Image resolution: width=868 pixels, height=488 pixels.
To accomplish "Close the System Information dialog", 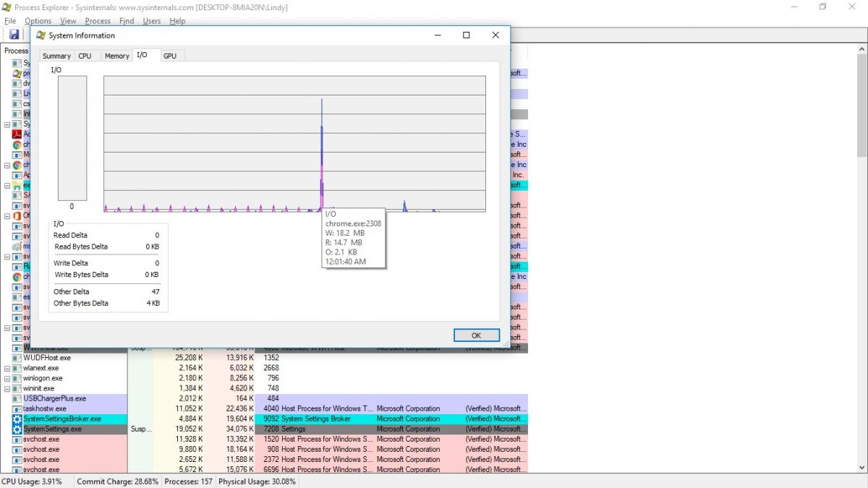I will (495, 35).
